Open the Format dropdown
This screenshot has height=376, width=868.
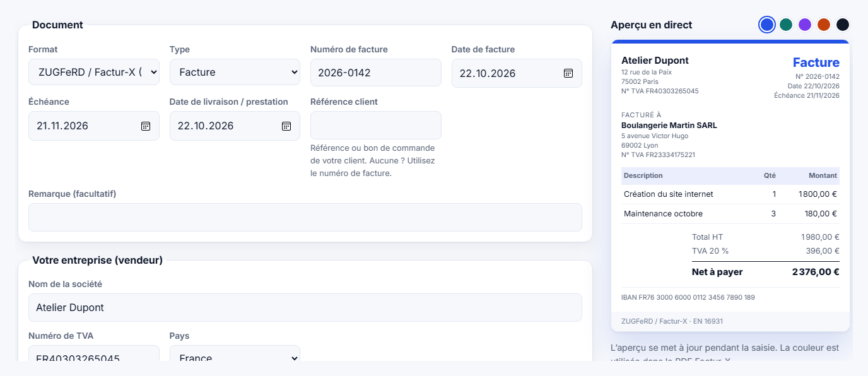94,72
